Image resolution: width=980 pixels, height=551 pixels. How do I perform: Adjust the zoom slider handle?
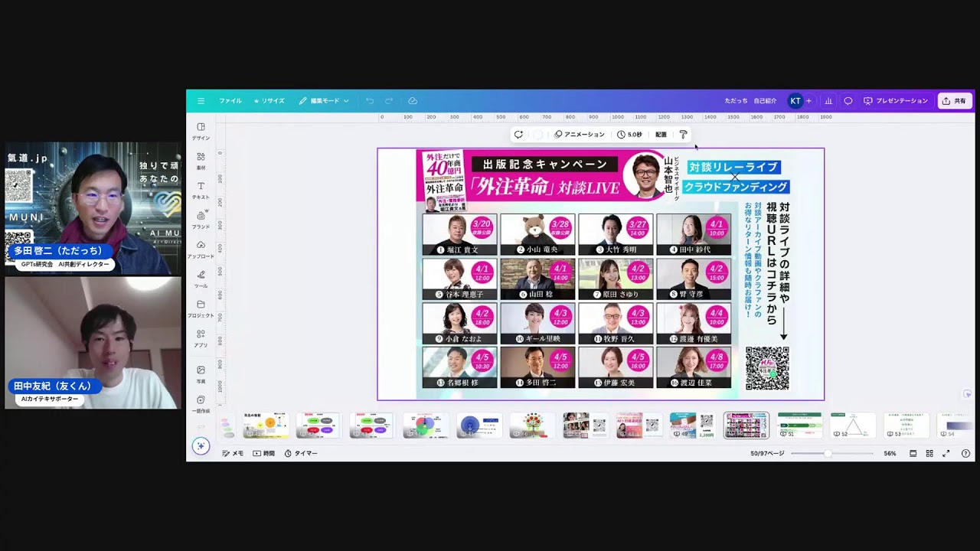[828, 454]
